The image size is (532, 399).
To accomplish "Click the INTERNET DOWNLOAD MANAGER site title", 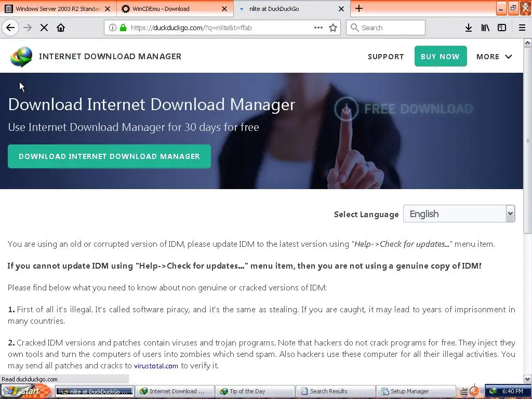I will click(x=110, y=56).
